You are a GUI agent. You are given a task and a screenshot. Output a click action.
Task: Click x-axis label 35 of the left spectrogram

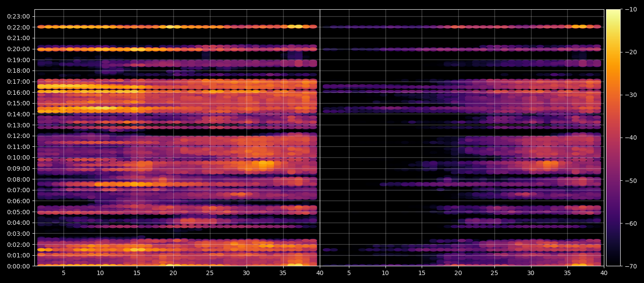283,273
